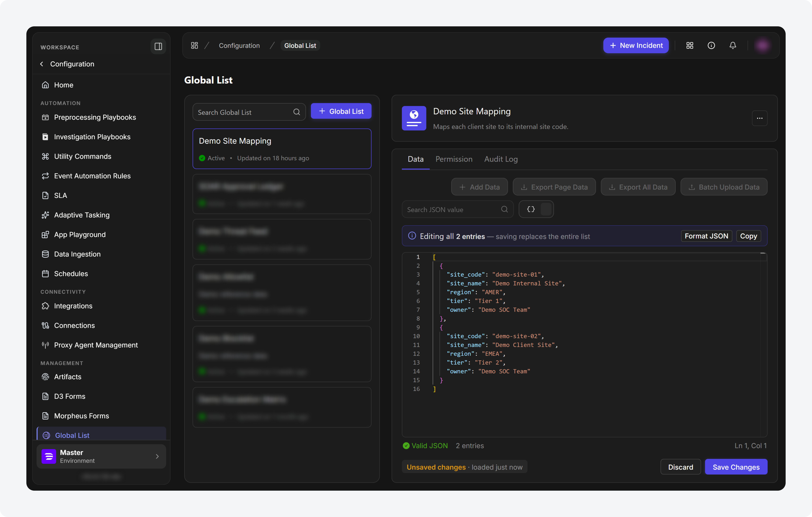Image resolution: width=812 pixels, height=517 pixels.
Task: Click the line with "demo-site-01"
Action: 495,275
